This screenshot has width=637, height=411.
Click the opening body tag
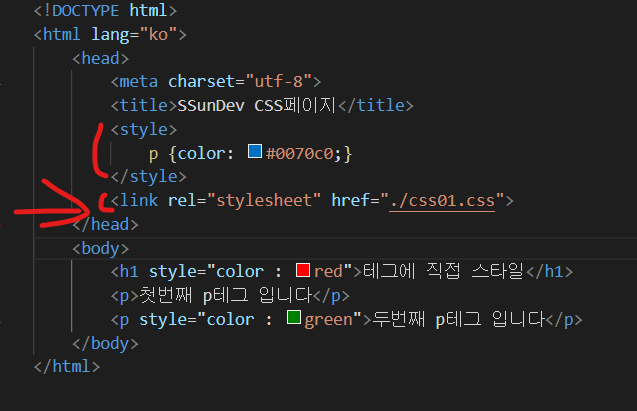[x=100, y=248]
